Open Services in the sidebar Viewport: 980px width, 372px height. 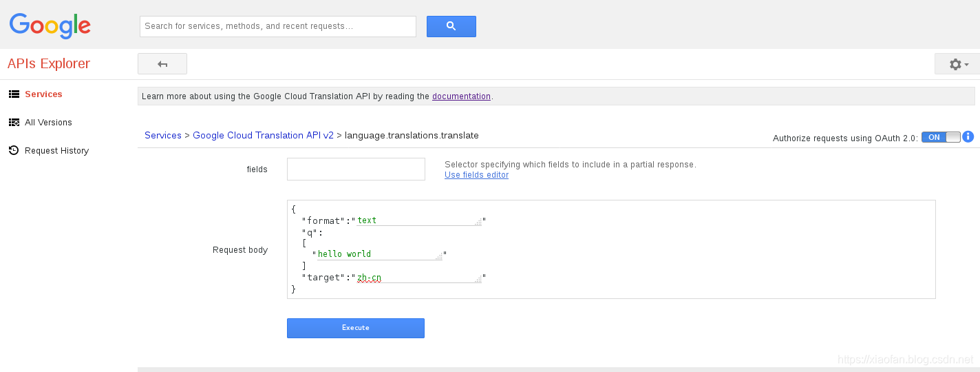(43, 94)
